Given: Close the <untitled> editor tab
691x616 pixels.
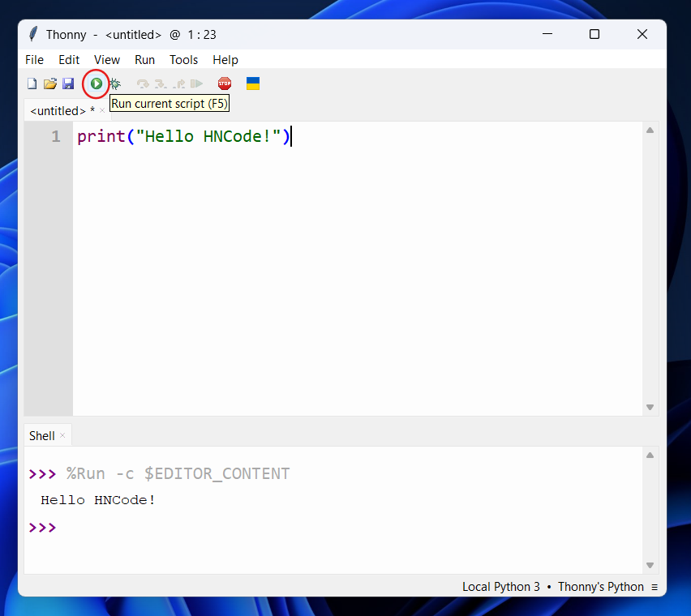Looking at the screenshot, I should point(102,110).
